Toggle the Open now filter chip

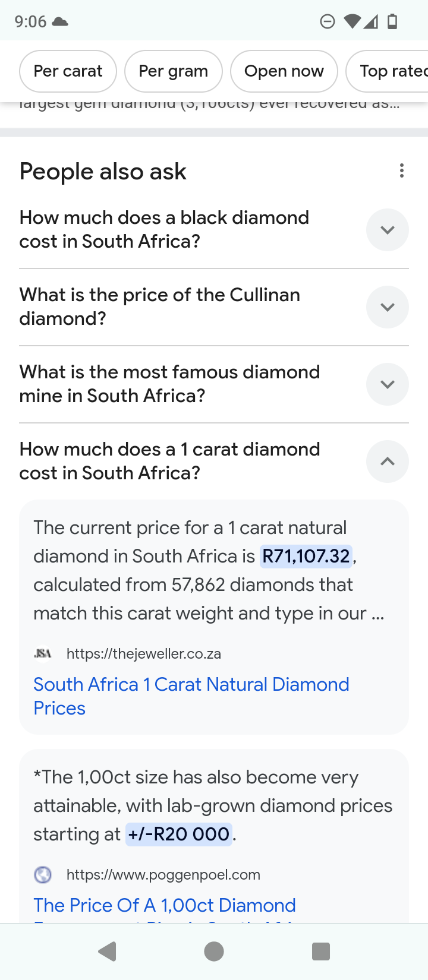[x=284, y=71]
